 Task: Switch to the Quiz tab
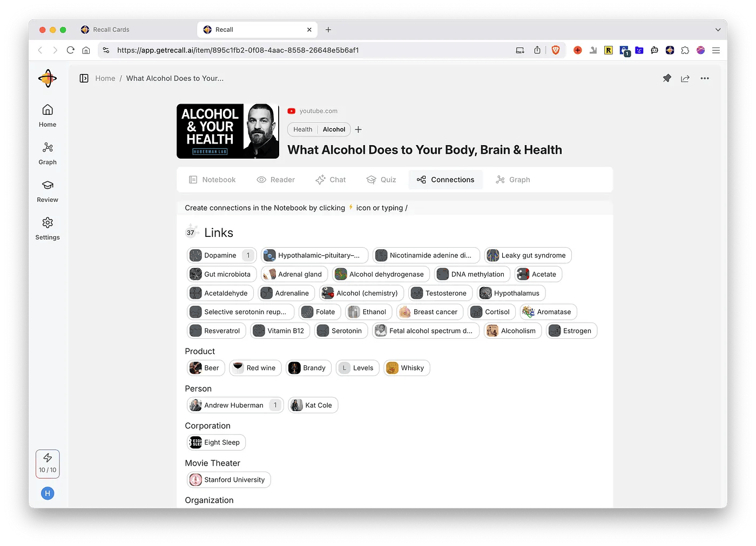tap(381, 180)
